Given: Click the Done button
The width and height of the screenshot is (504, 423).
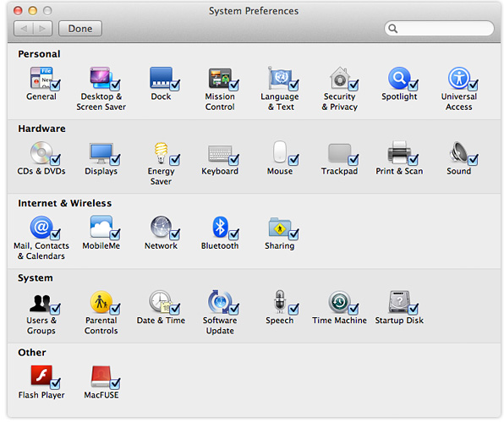Looking at the screenshot, I should 80,29.
